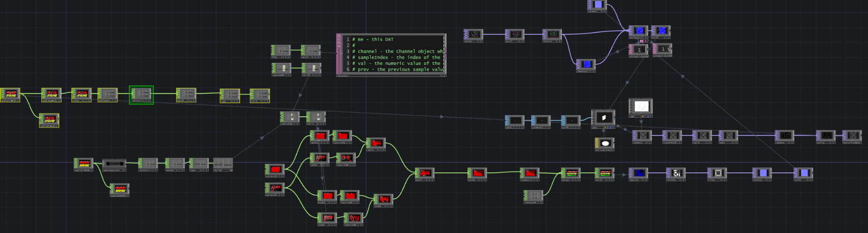868x233 pixels.
Task: Select the math7 CHOP where both branches join
Action: [x=425, y=174]
